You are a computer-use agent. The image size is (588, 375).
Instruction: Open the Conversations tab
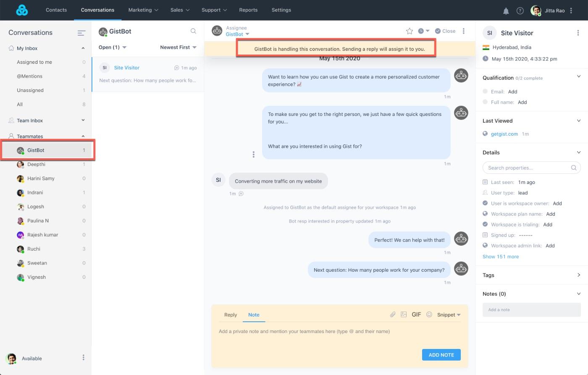coord(97,10)
